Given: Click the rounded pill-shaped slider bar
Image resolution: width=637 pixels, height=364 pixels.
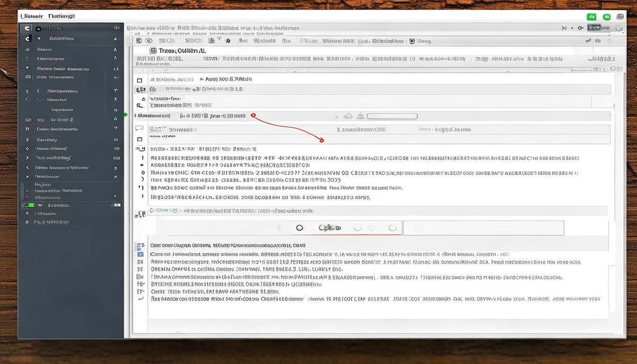Looking at the screenshot, I should [392, 116].
